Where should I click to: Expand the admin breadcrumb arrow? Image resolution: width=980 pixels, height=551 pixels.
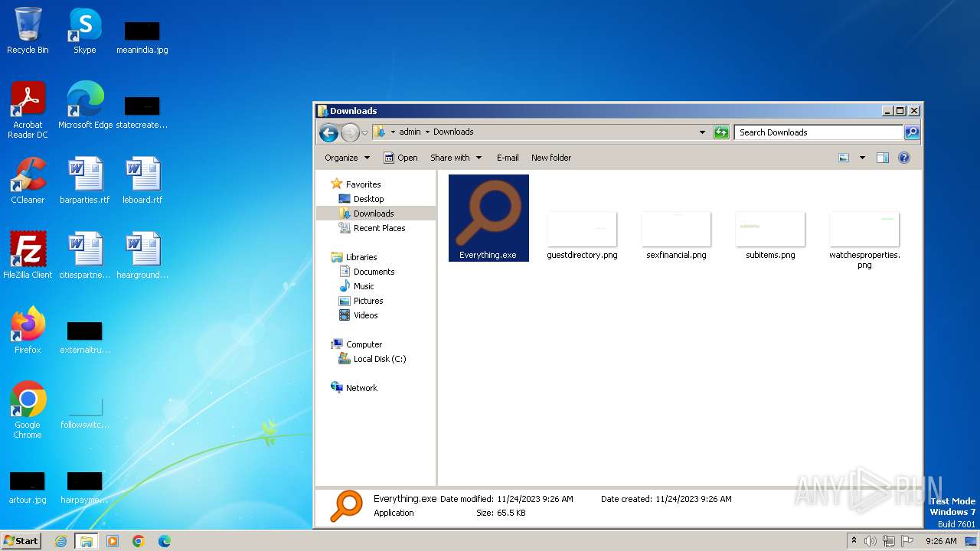427,132
